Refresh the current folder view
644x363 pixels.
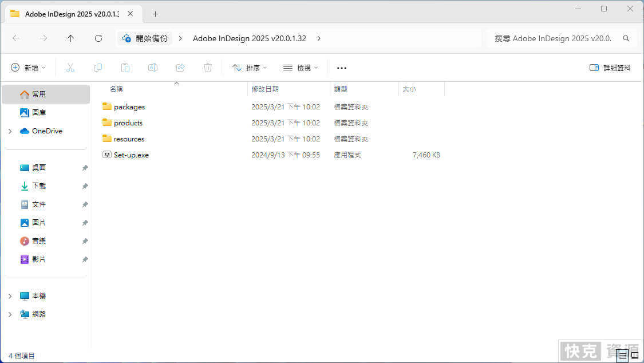pyautogui.click(x=98, y=38)
